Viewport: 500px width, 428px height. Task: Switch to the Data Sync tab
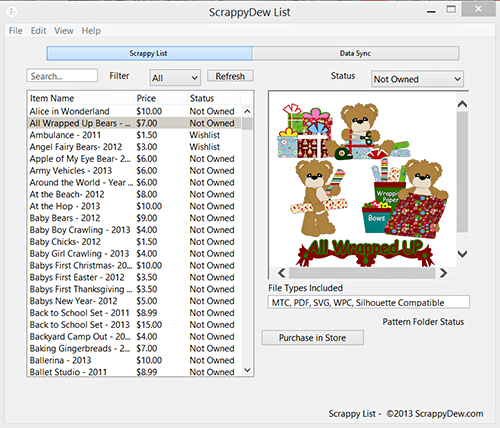(355, 53)
